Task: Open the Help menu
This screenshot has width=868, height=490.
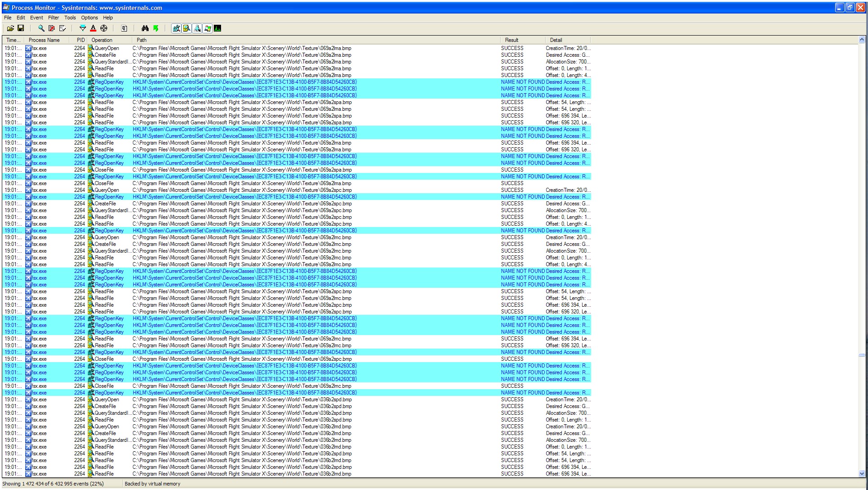Action: [x=108, y=18]
